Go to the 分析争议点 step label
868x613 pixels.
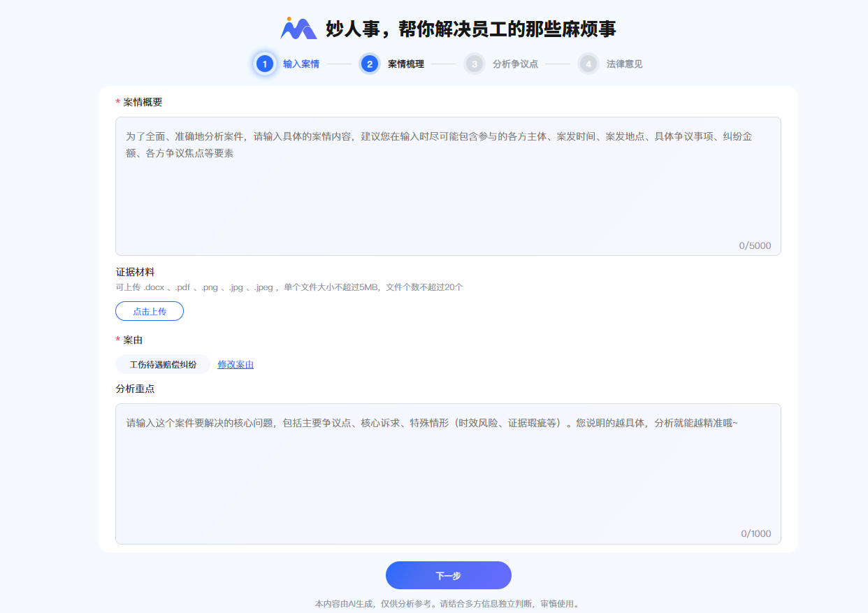(515, 64)
